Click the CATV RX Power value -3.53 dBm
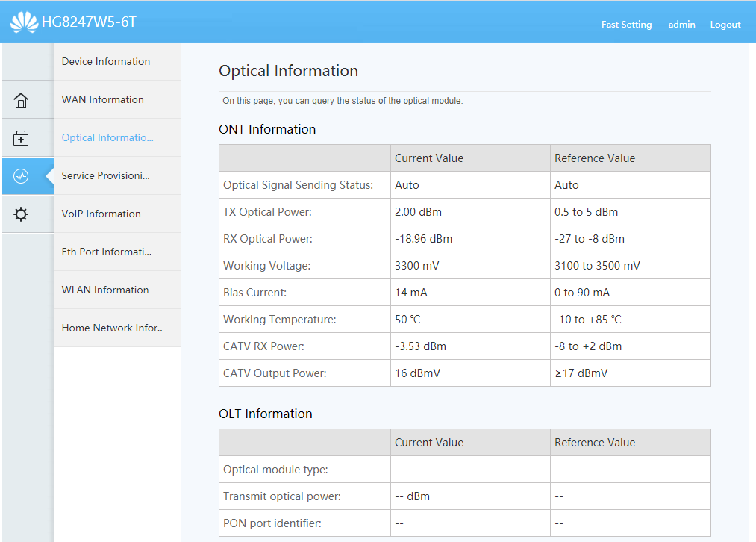 point(420,346)
